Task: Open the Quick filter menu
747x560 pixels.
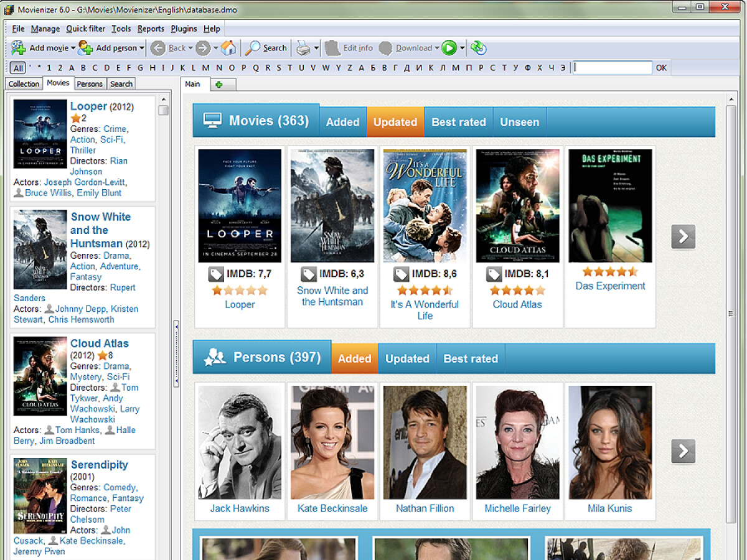Action: tap(85, 29)
